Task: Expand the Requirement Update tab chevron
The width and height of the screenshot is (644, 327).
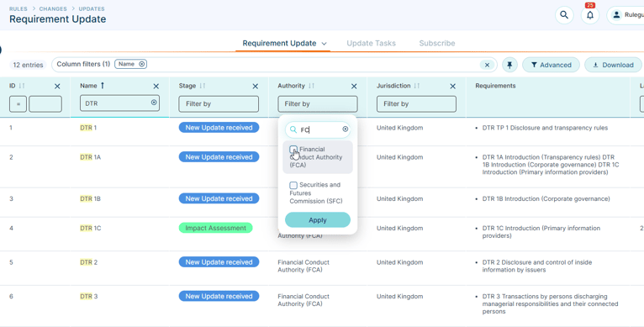Action: point(324,44)
